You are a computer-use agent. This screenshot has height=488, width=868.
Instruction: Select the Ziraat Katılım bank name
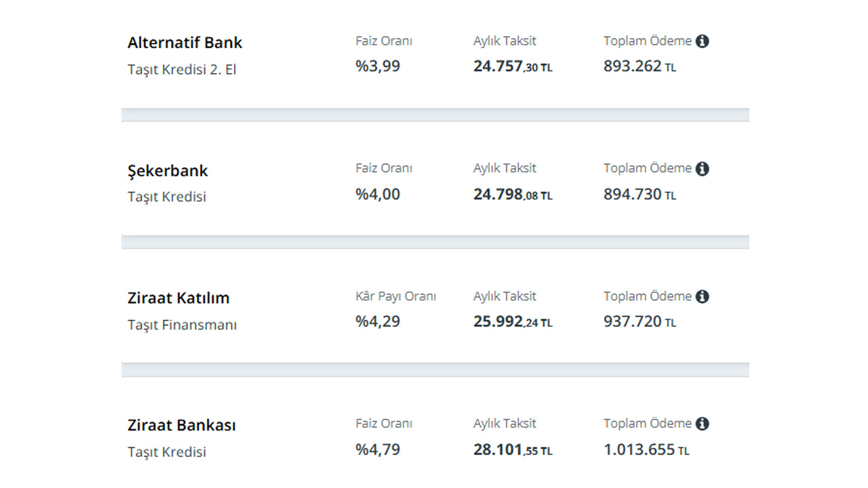coord(178,298)
